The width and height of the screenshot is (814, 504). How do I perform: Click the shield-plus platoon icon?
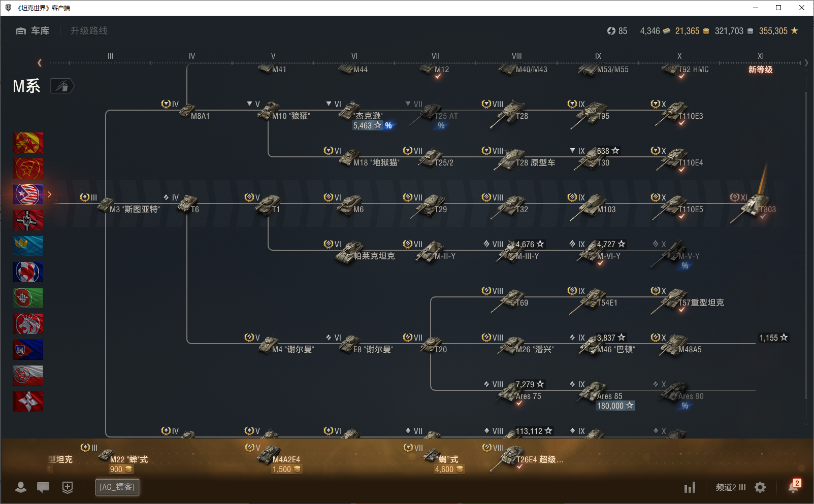pos(68,487)
